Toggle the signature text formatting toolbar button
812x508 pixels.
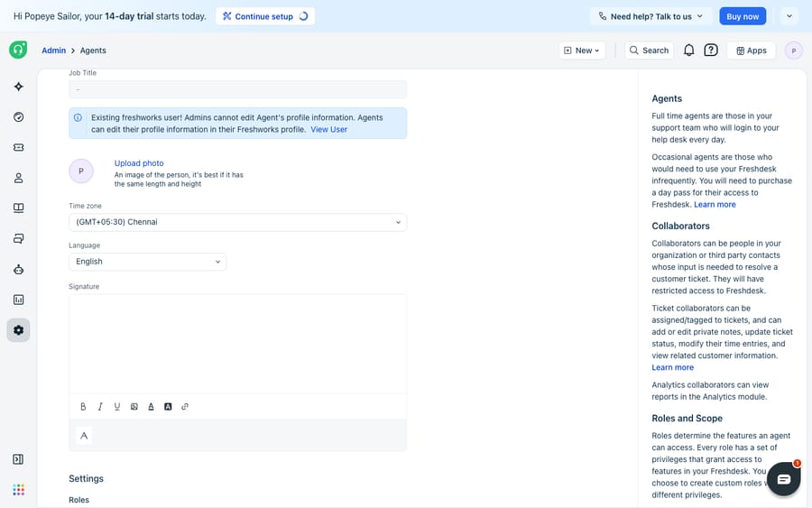point(84,436)
